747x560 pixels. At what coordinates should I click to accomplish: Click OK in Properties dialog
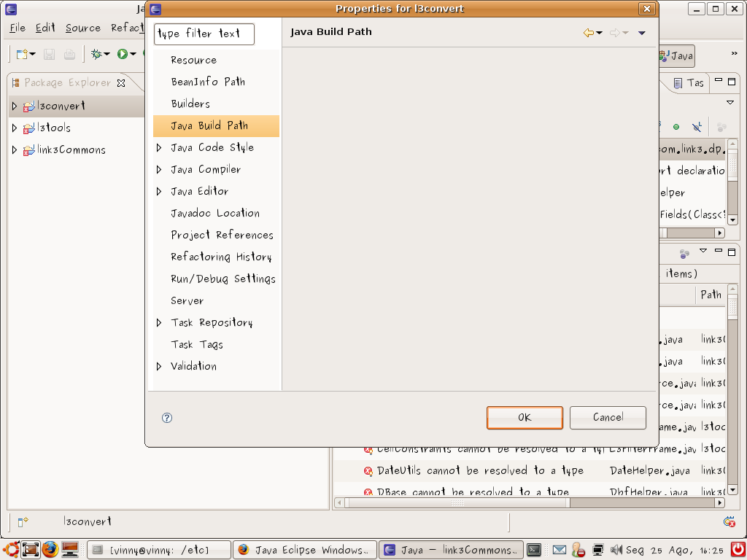click(525, 418)
